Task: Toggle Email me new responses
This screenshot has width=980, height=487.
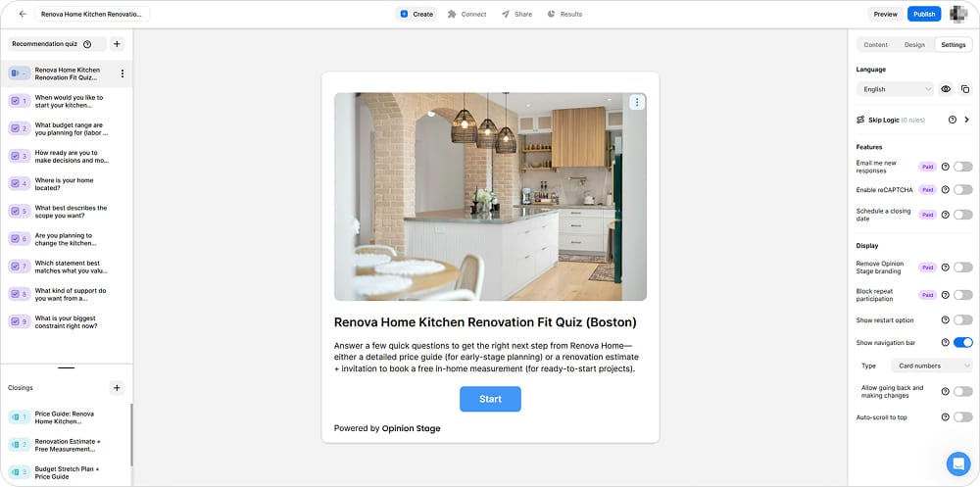Action: 962,167
